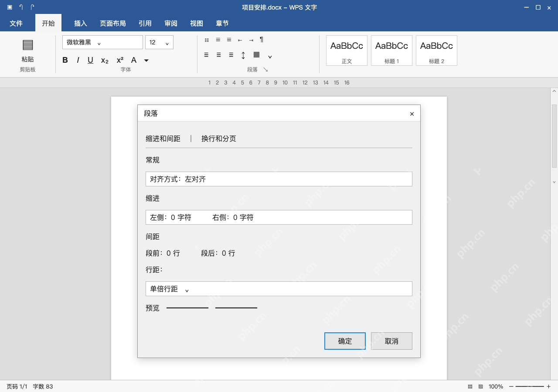
Task: Expand the 单倍行距 line spacing dropdown
Action: [279, 289]
